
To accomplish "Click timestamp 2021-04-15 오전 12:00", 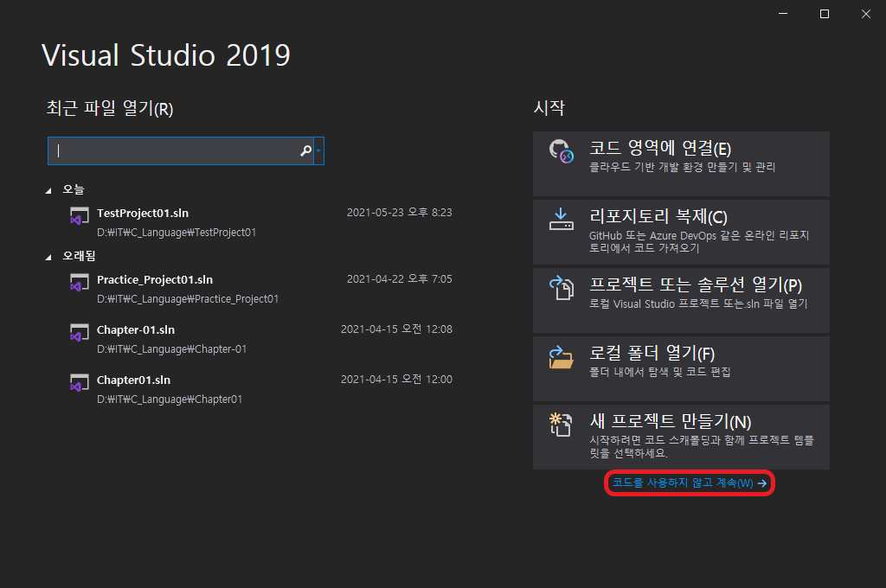I will point(396,380).
